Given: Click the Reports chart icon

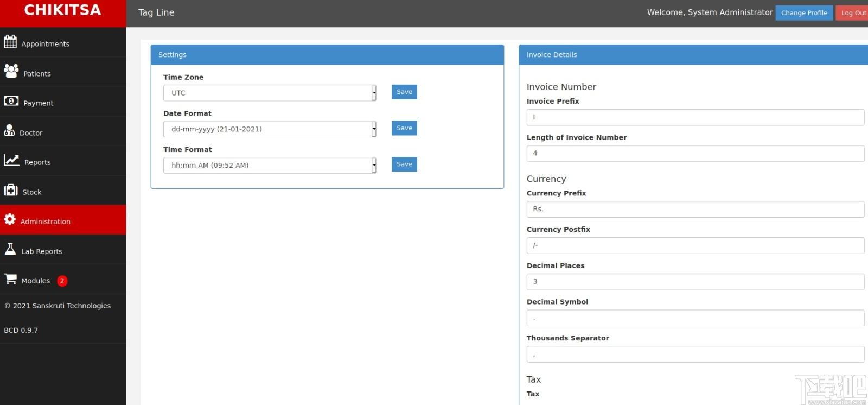Looking at the screenshot, I should coord(11,160).
